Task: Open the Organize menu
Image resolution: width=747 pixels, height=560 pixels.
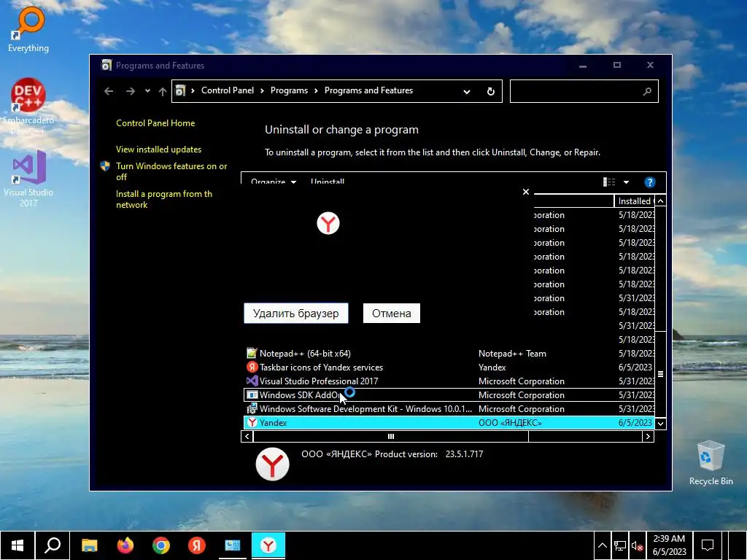Action: (274, 182)
